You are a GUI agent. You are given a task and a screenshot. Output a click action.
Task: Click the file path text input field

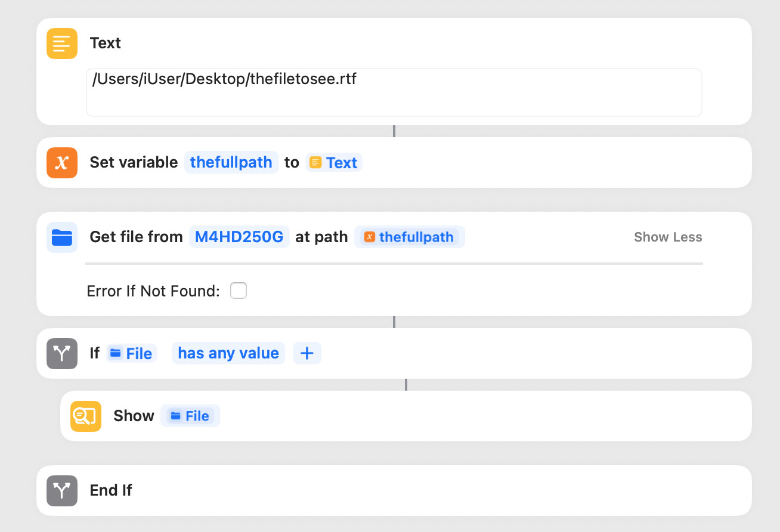(394, 92)
